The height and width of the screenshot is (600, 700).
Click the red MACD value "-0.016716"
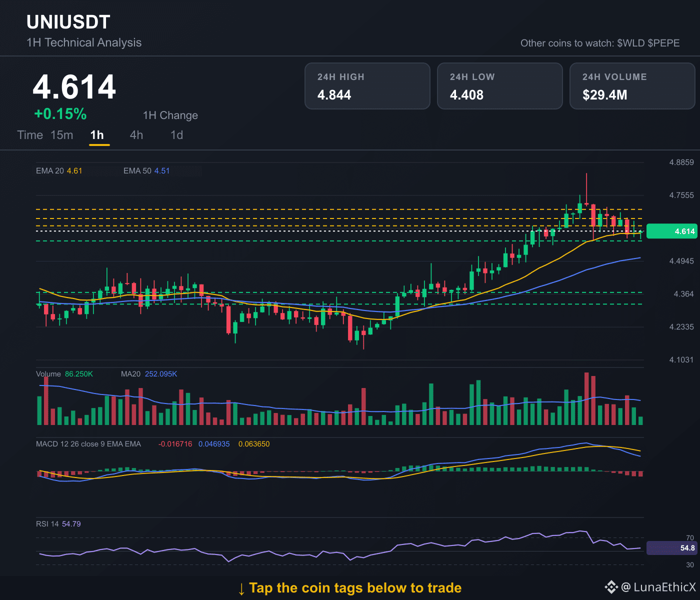(x=175, y=444)
